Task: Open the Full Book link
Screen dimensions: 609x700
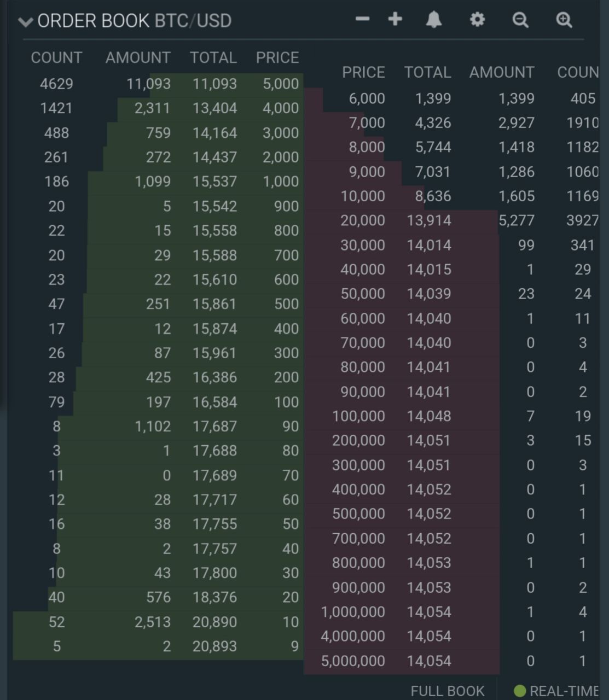Action: (448, 691)
